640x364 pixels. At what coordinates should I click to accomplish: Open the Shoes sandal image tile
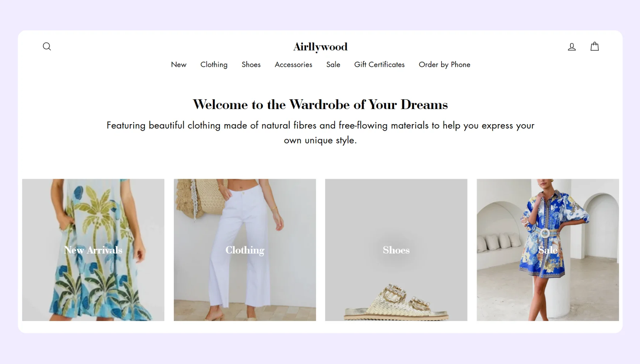396,250
